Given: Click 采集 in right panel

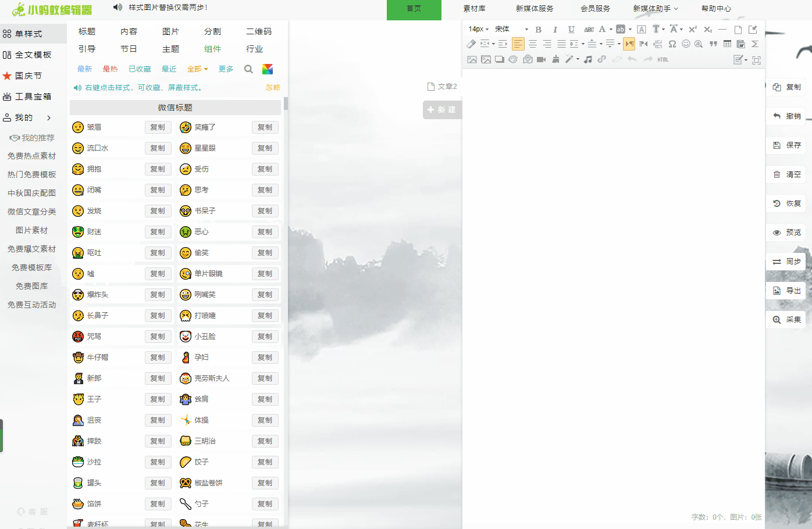Looking at the screenshot, I should click(786, 320).
